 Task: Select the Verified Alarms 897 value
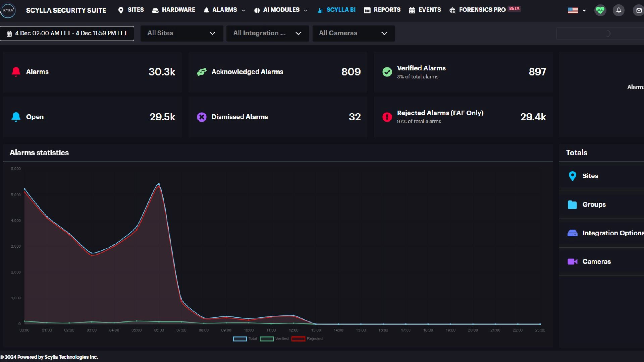coord(537,72)
